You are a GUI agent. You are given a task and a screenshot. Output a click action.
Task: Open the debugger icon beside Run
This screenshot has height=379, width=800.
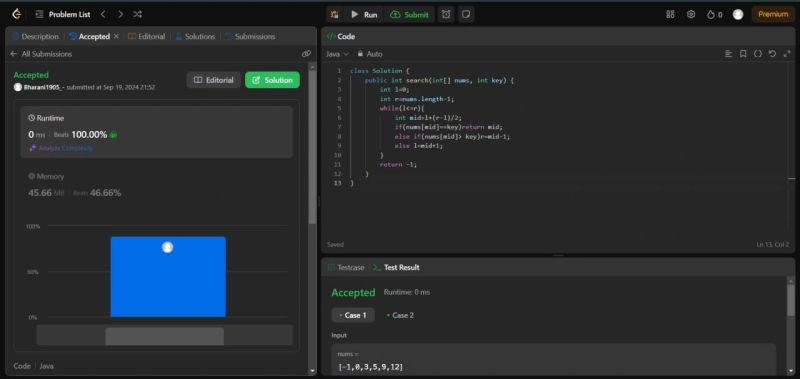point(335,14)
